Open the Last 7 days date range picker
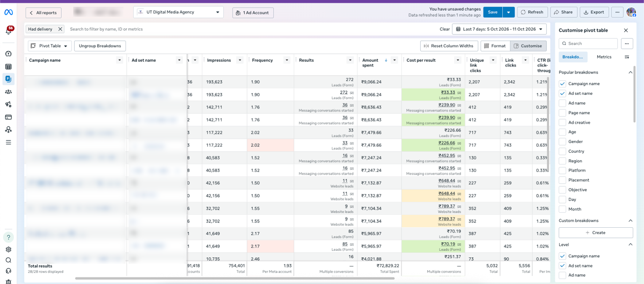This screenshot has width=644, height=284. coord(499,29)
